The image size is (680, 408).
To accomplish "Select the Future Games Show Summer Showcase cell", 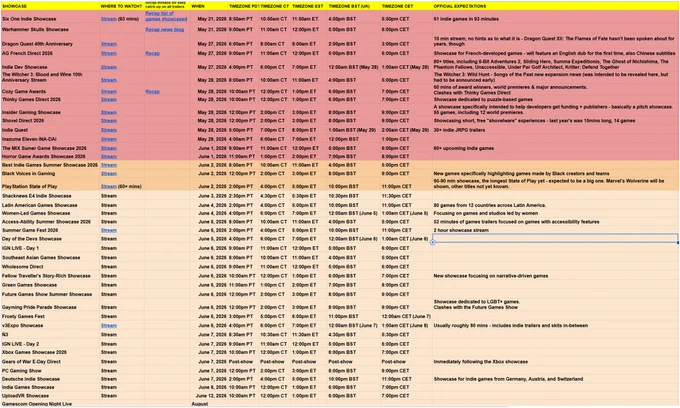I will pos(50,294).
